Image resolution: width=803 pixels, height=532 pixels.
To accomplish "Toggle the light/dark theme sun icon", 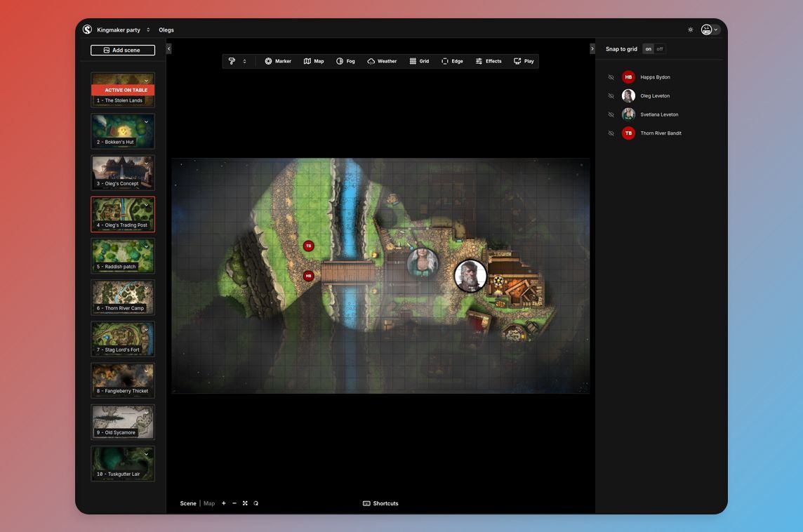I will (690, 29).
